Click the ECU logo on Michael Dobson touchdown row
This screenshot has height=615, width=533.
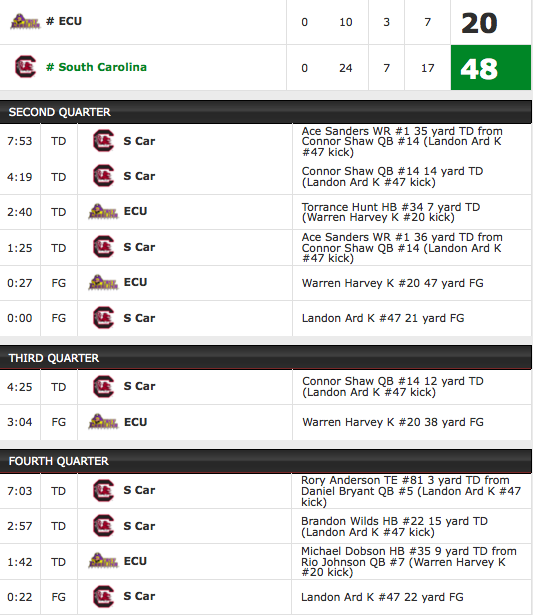[103, 561]
